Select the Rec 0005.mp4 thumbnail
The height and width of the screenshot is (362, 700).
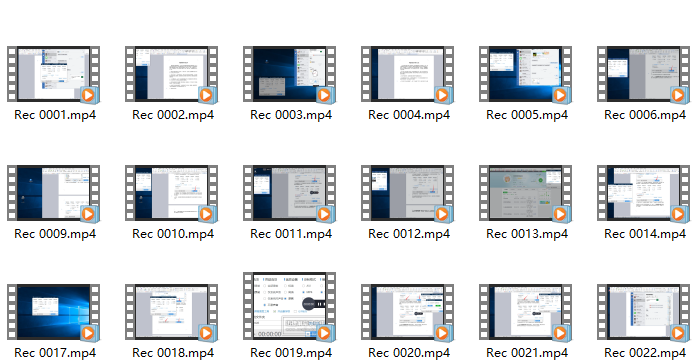(x=525, y=74)
